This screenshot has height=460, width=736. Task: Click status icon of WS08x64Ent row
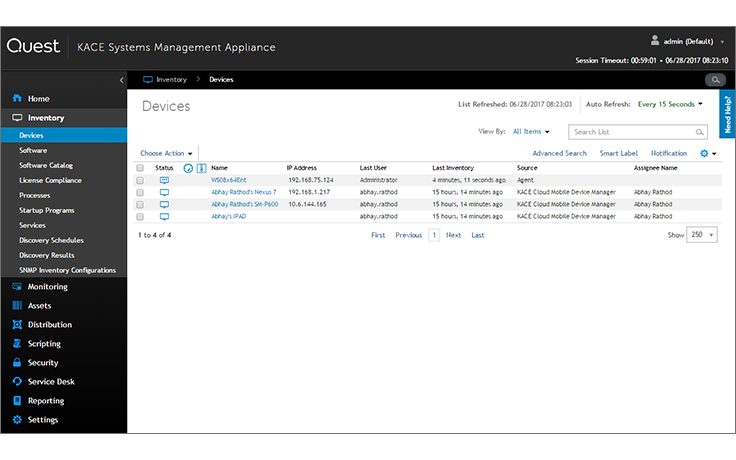[x=164, y=180]
